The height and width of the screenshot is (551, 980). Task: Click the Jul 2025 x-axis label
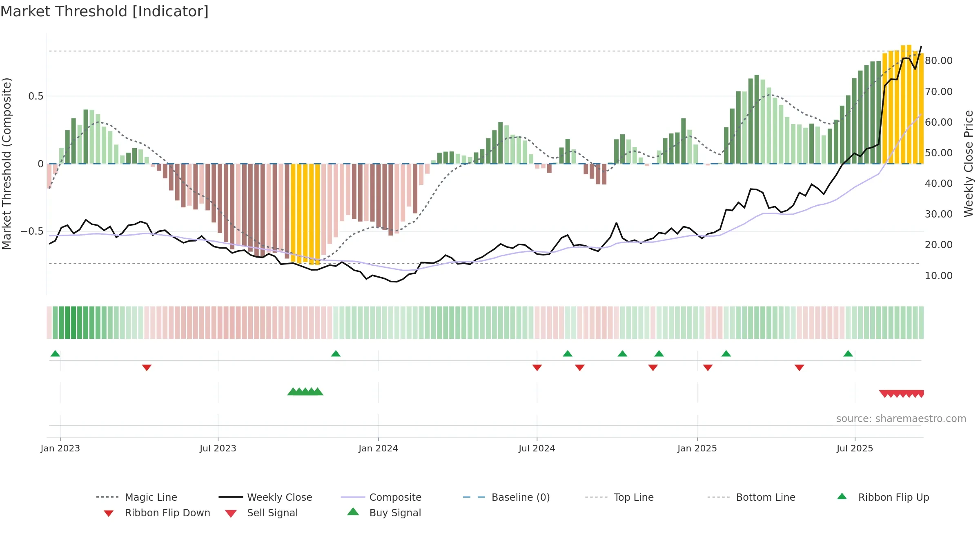[x=855, y=449]
